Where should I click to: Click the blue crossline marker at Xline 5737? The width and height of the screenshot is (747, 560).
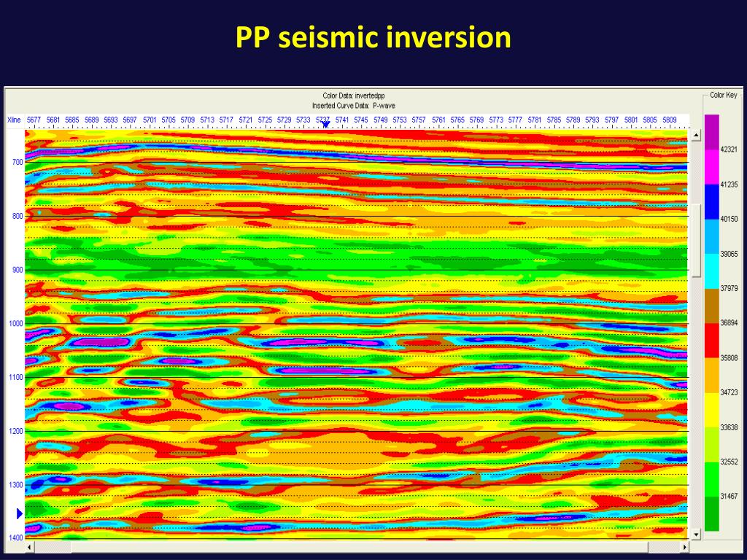click(325, 124)
